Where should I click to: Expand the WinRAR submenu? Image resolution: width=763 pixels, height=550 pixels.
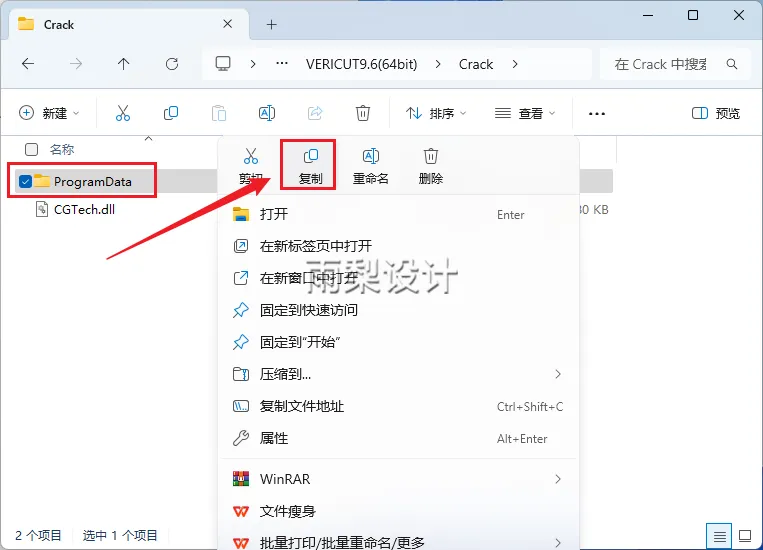[x=558, y=479]
